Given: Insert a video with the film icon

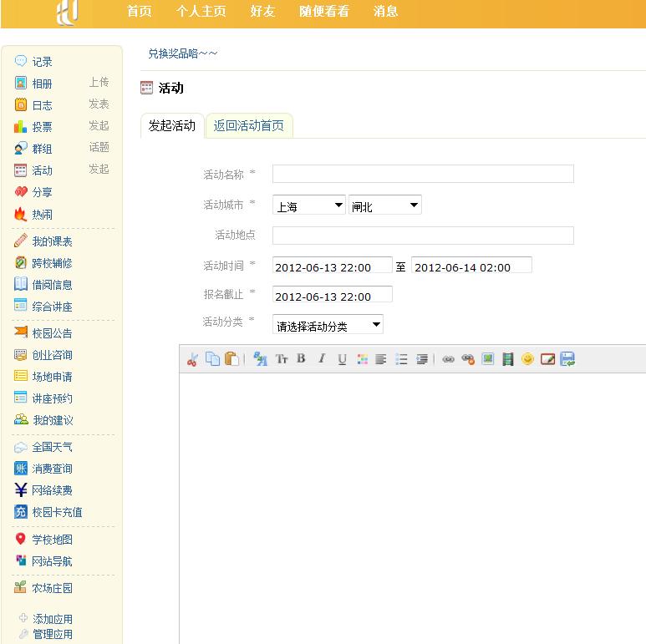Looking at the screenshot, I should (x=507, y=359).
